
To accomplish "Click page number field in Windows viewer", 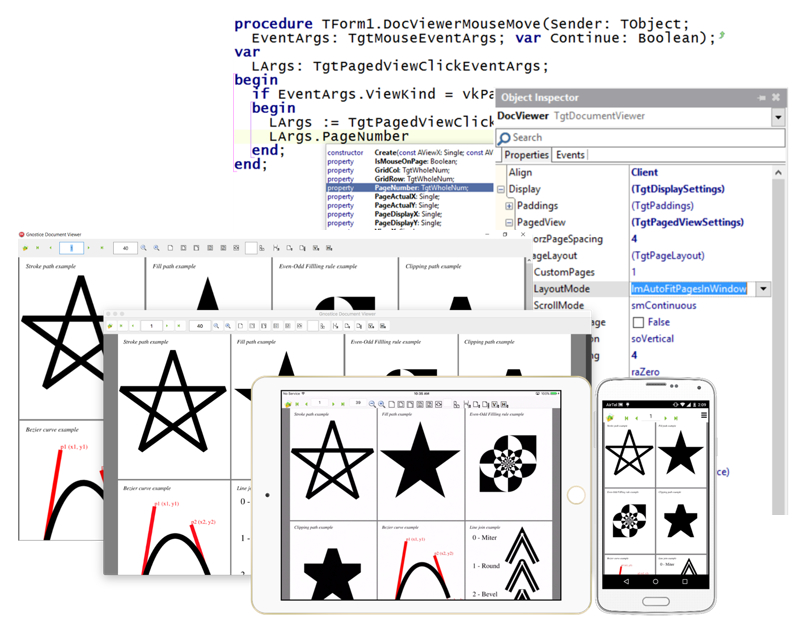I will [71, 248].
